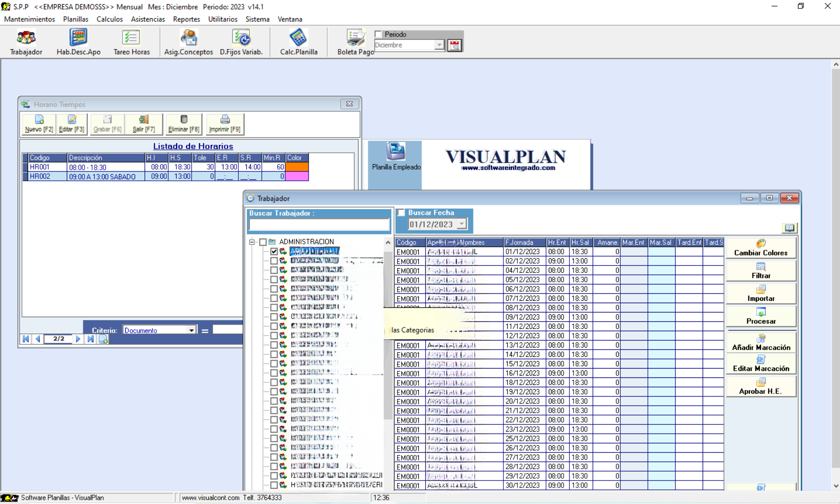The height and width of the screenshot is (504, 840).
Task: Open the Criterio Documento dropdown
Action: [x=191, y=330]
